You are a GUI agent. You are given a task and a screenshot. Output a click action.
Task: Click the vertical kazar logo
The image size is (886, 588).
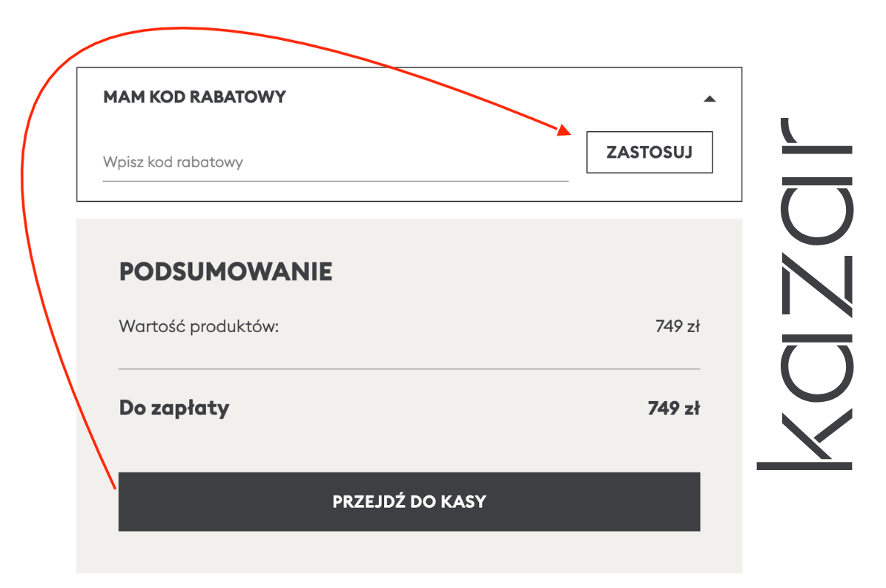pos(804,297)
